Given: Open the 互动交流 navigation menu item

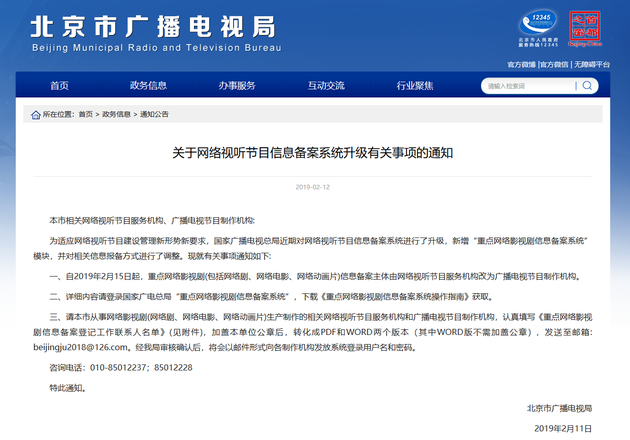Looking at the screenshot, I should (x=326, y=86).
